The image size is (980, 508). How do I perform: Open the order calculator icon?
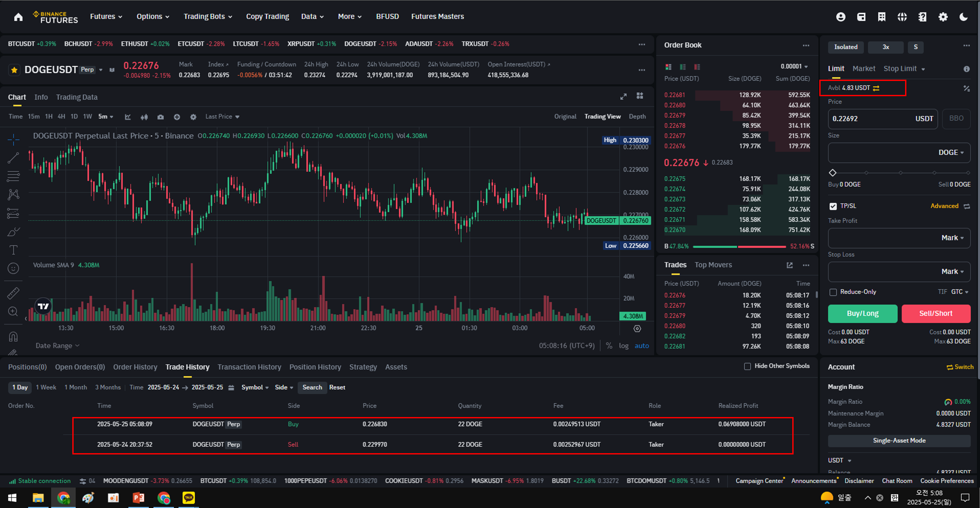[x=966, y=88]
